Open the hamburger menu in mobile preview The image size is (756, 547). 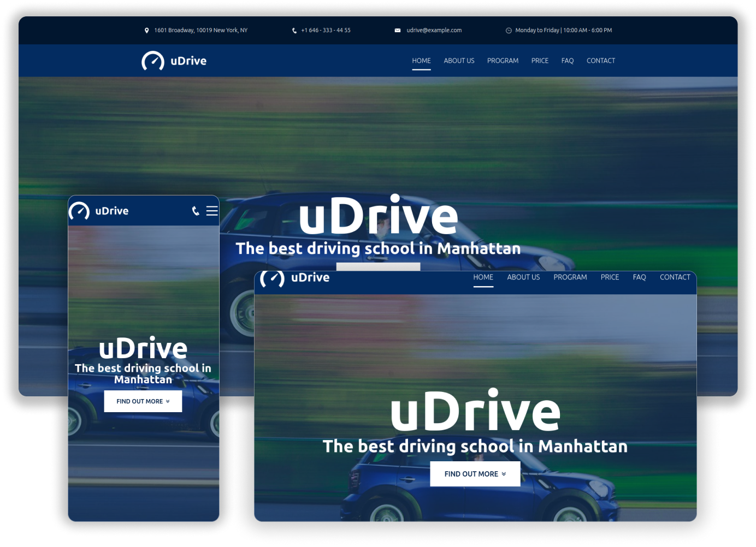tap(212, 211)
